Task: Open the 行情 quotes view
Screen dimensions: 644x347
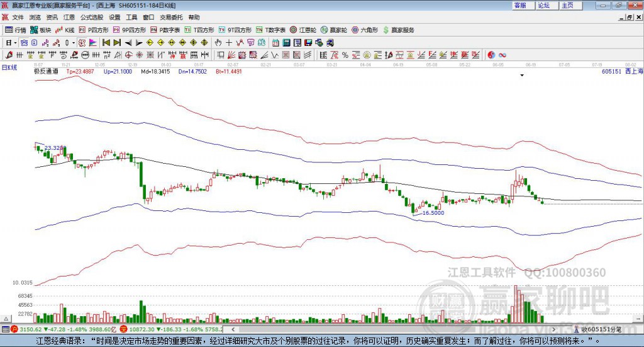Action: coord(15,30)
